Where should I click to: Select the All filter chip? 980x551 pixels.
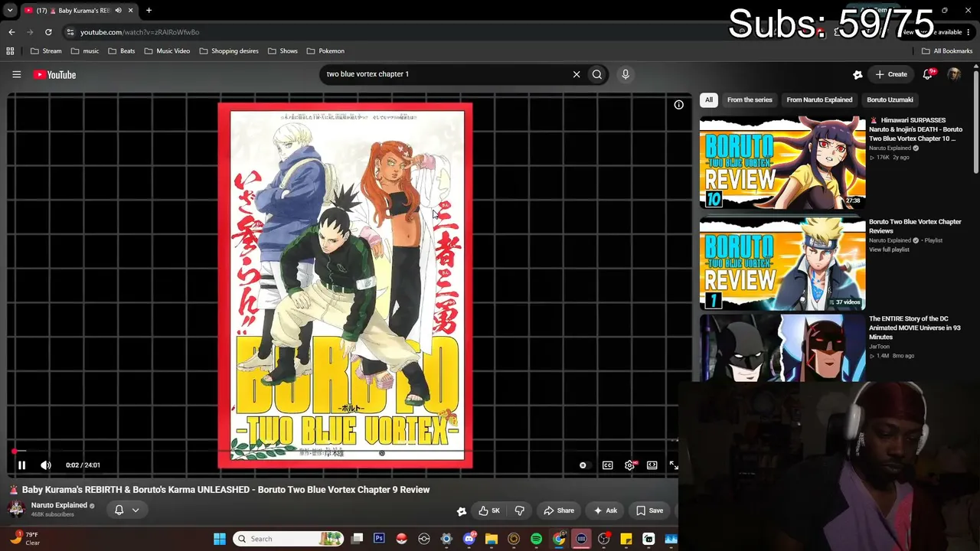pos(709,99)
